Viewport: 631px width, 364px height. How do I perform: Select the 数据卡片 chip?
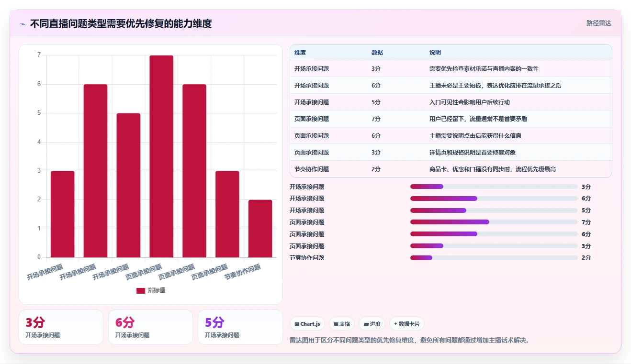click(x=406, y=324)
